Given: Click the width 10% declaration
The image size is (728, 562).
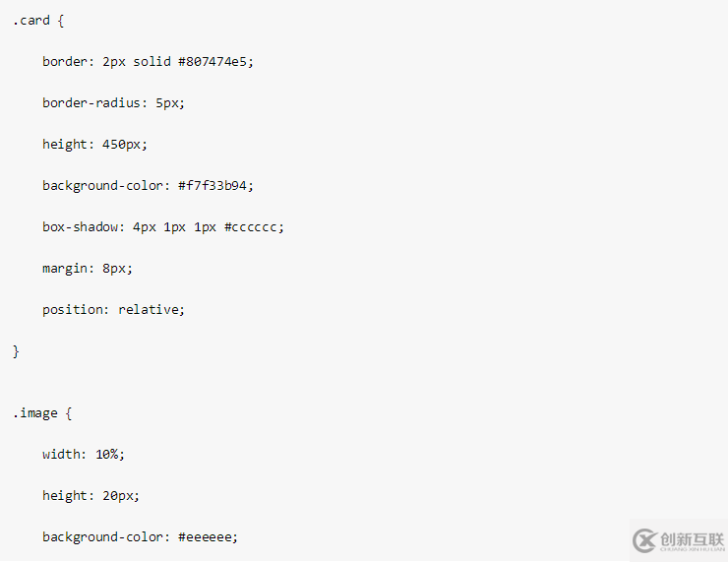Looking at the screenshot, I should coord(84,455).
